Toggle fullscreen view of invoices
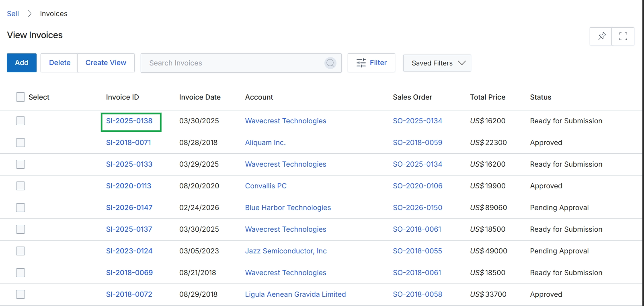This screenshot has width=644, height=306. [623, 36]
